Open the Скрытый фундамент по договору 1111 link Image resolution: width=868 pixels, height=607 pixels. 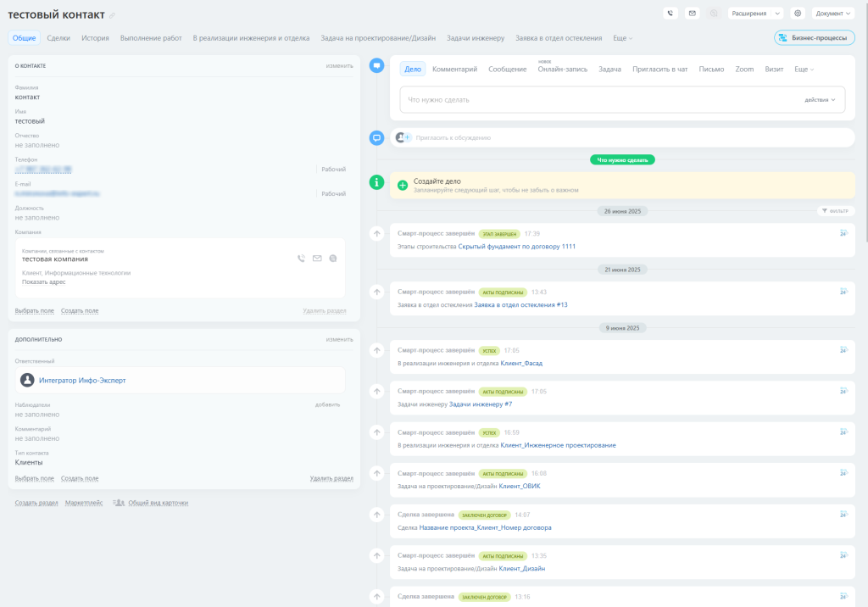pyautogui.click(x=516, y=247)
